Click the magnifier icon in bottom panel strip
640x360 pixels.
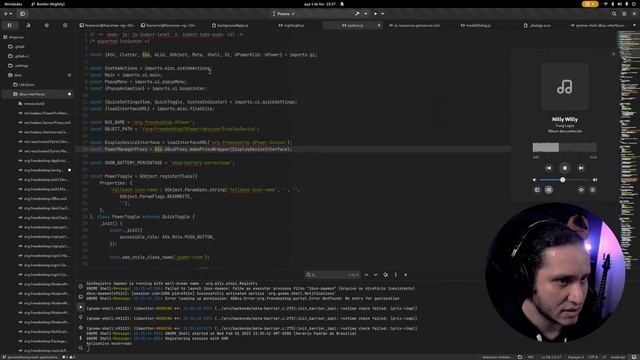tap(80, 348)
